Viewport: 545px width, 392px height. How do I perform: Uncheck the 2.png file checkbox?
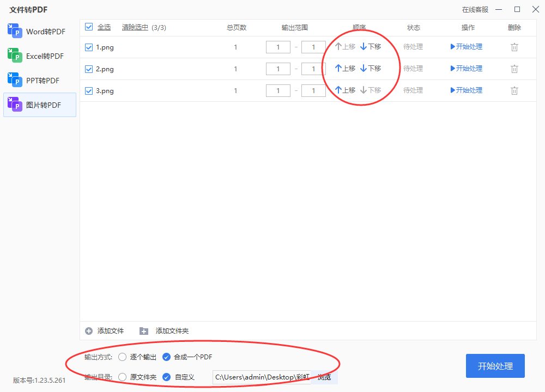pyautogui.click(x=89, y=69)
